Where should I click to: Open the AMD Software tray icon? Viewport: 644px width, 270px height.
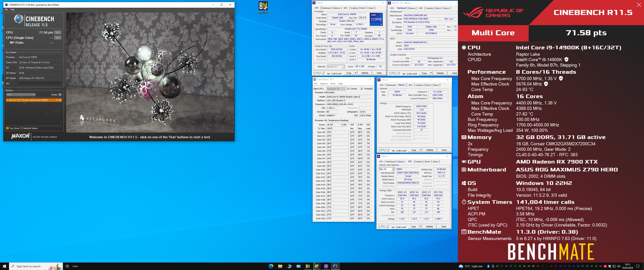tap(605, 266)
